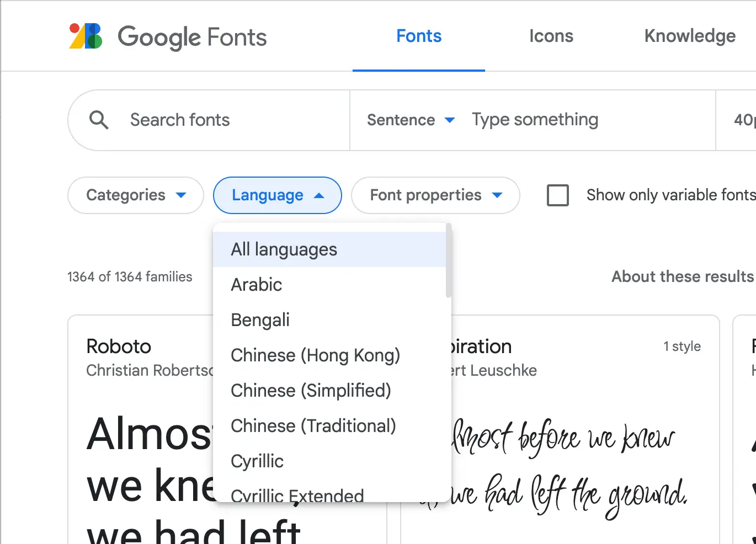
Task: Collapse the Language dropdown via its up arrow
Action: 320,195
